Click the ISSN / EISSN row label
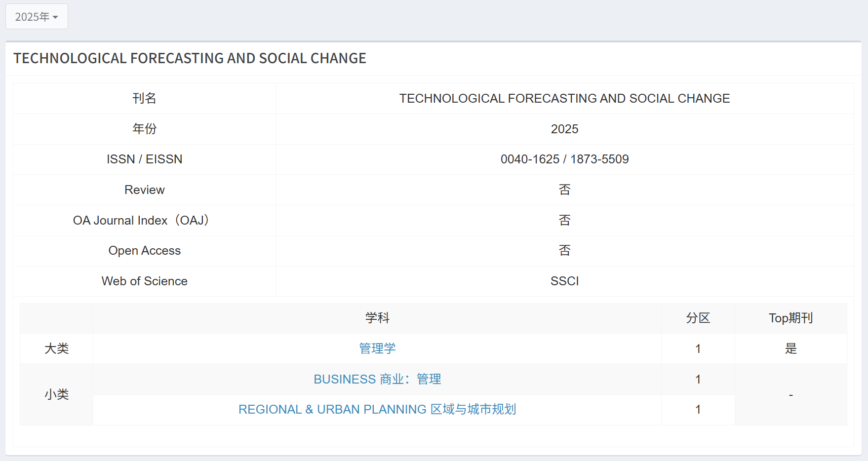 [x=144, y=159]
